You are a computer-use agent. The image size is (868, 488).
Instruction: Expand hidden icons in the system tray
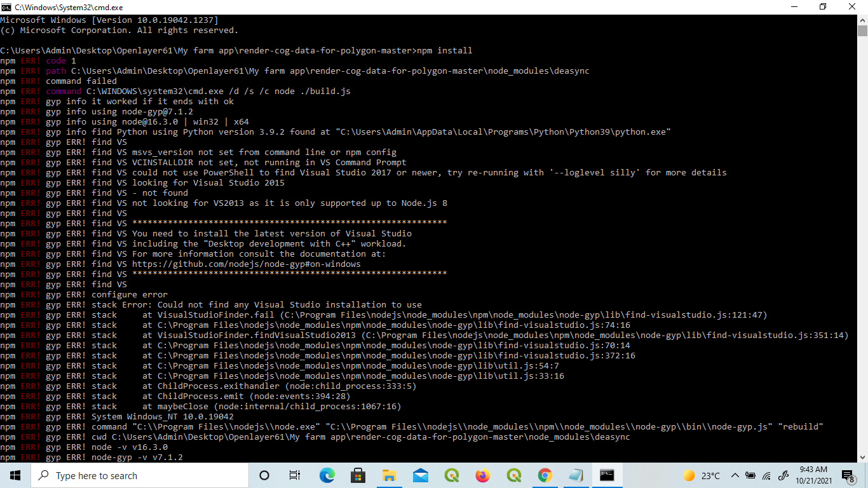coord(735,475)
